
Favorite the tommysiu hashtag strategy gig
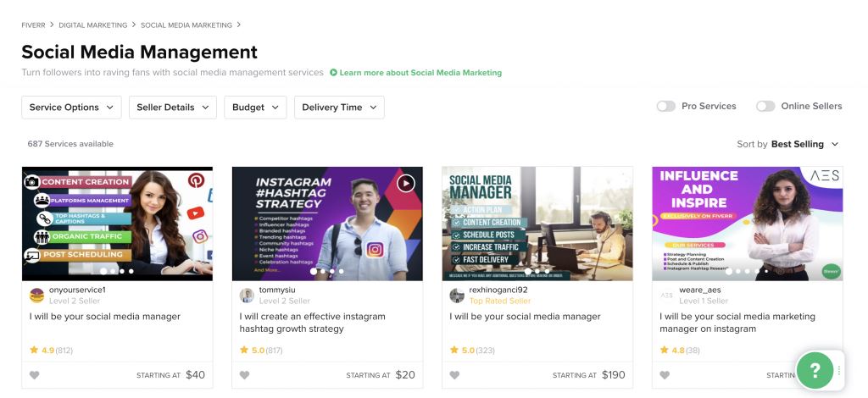coord(244,375)
